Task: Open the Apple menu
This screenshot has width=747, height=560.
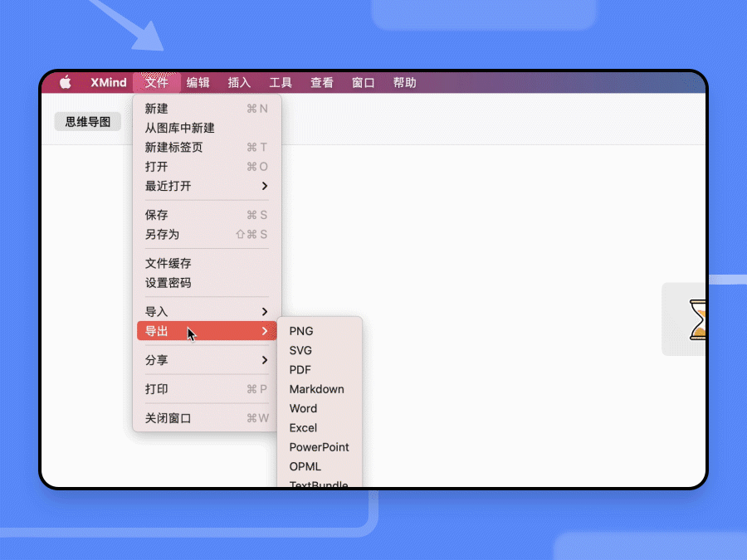Action: coord(65,82)
